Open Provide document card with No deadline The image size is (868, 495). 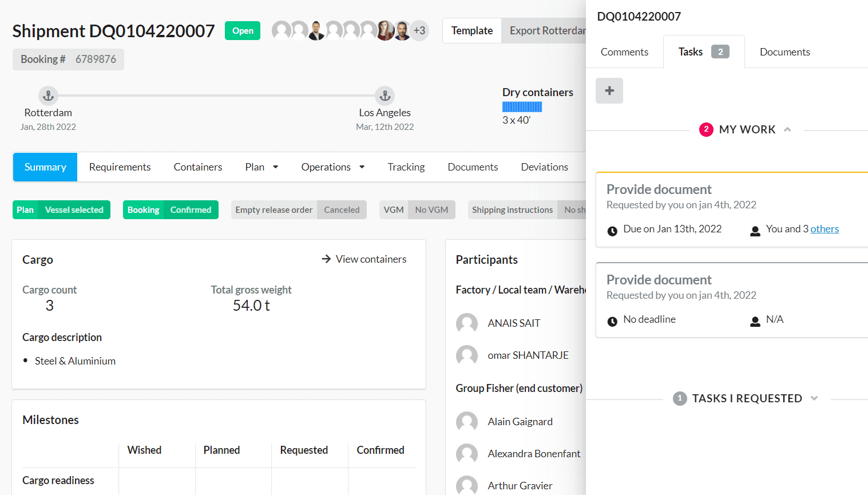coord(732,300)
